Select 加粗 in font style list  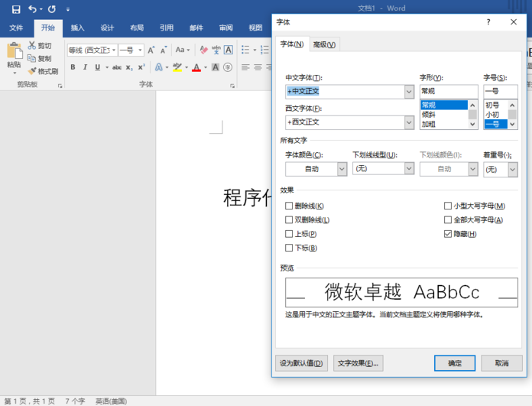click(x=444, y=124)
